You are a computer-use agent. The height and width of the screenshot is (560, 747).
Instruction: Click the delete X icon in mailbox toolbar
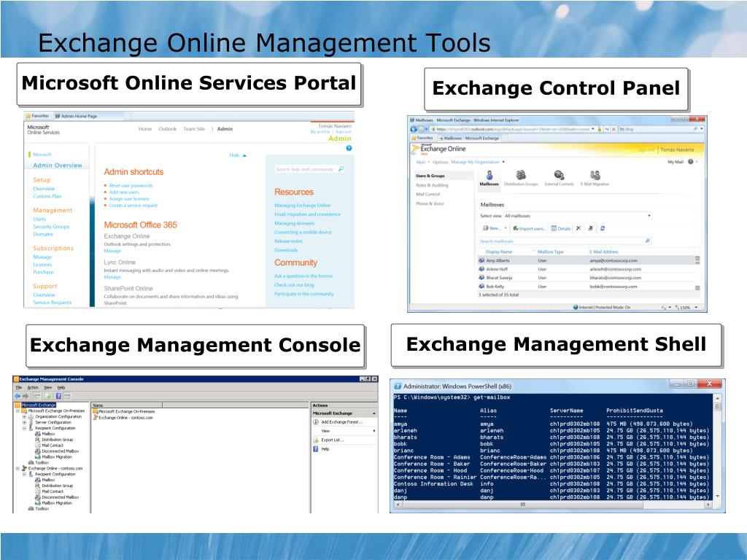(x=578, y=228)
